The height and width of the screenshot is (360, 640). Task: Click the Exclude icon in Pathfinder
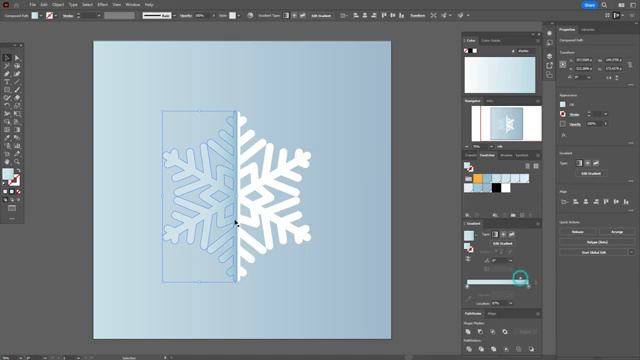(x=505, y=332)
